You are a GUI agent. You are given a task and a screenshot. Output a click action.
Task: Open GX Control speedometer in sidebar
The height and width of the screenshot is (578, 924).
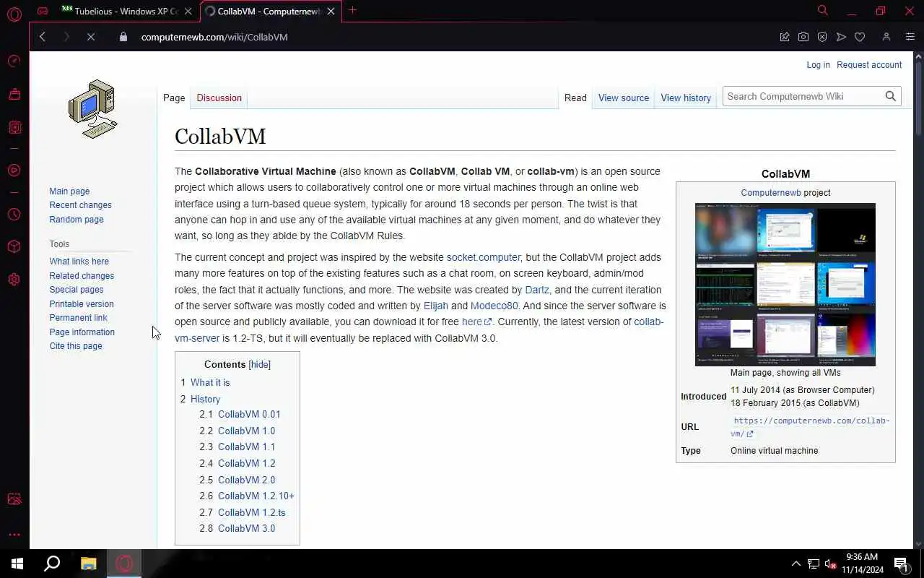point(14,61)
